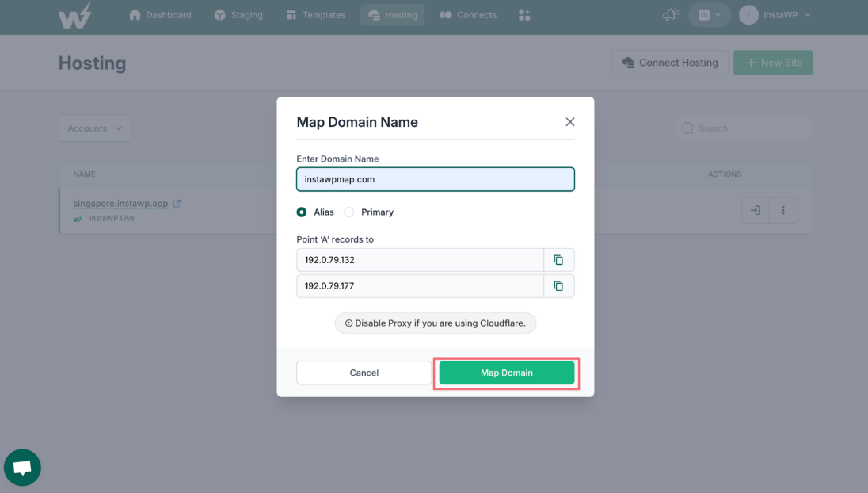The image size is (868, 493).
Task: Click the apps grid plus icon
Action: [524, 15]
